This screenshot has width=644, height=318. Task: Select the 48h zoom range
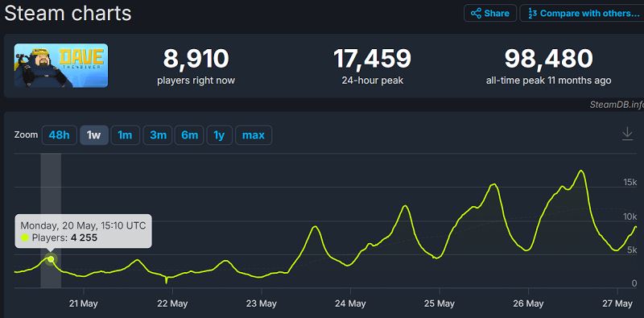(x=59, y=135)
